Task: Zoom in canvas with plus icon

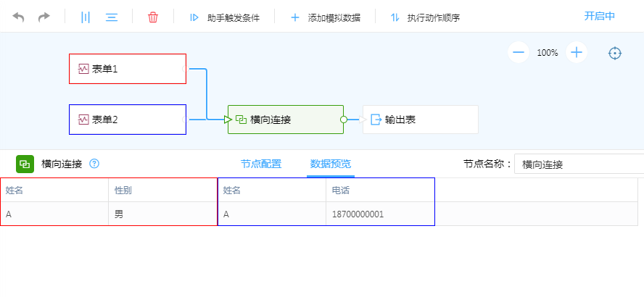Action: [577, 52]
